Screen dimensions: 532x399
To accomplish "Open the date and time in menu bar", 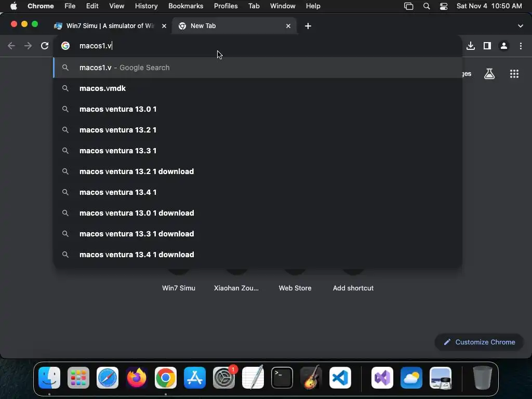I will 489,6.
